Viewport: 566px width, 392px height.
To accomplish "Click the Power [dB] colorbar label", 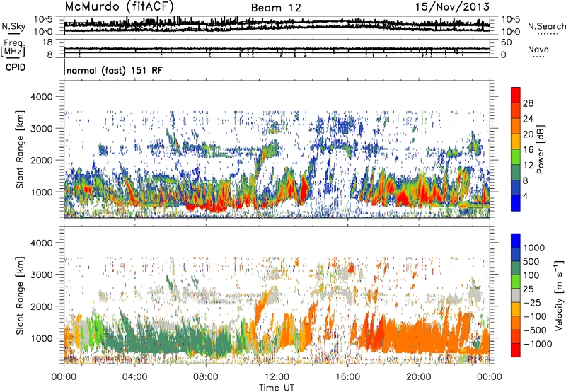I will tap(540, 149).
